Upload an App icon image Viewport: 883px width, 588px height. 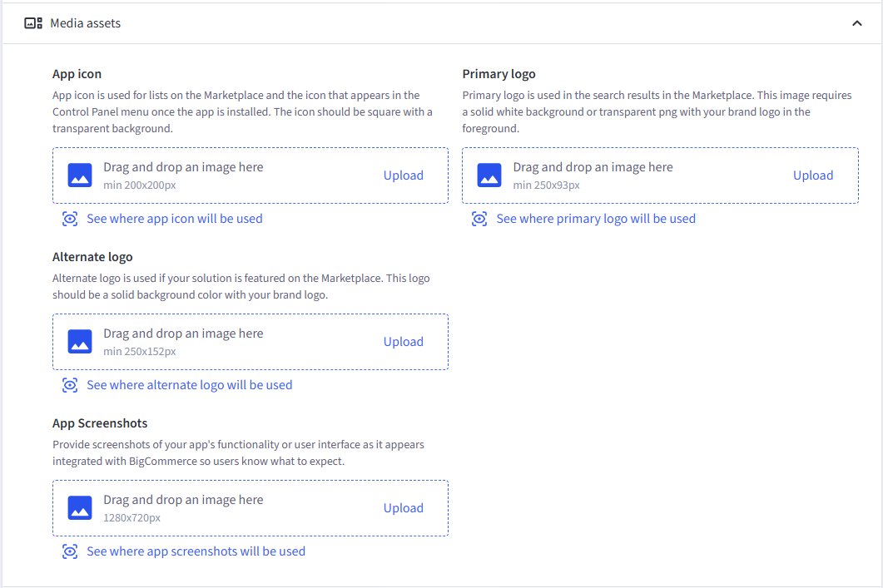[404, 175]
